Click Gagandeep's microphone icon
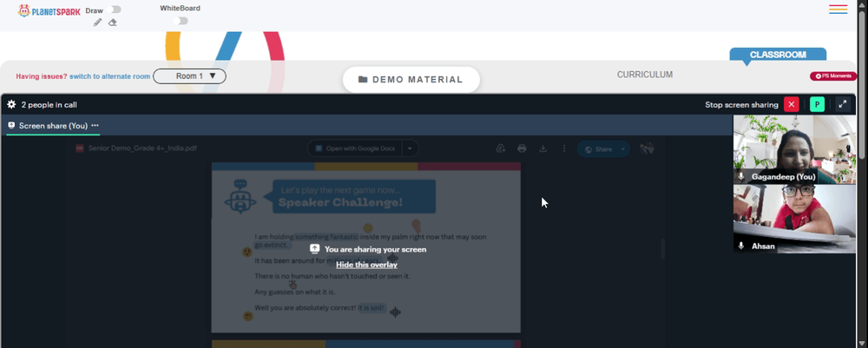The width and height of the screenshot is (868, 348). (741, 176)
